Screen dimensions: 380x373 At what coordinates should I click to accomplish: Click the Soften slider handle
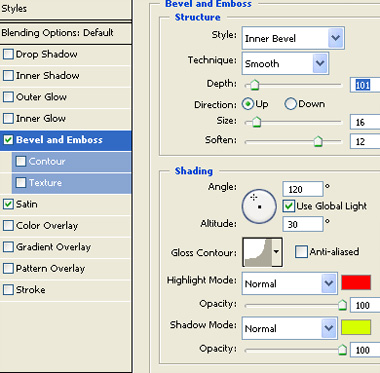point(318,141)
